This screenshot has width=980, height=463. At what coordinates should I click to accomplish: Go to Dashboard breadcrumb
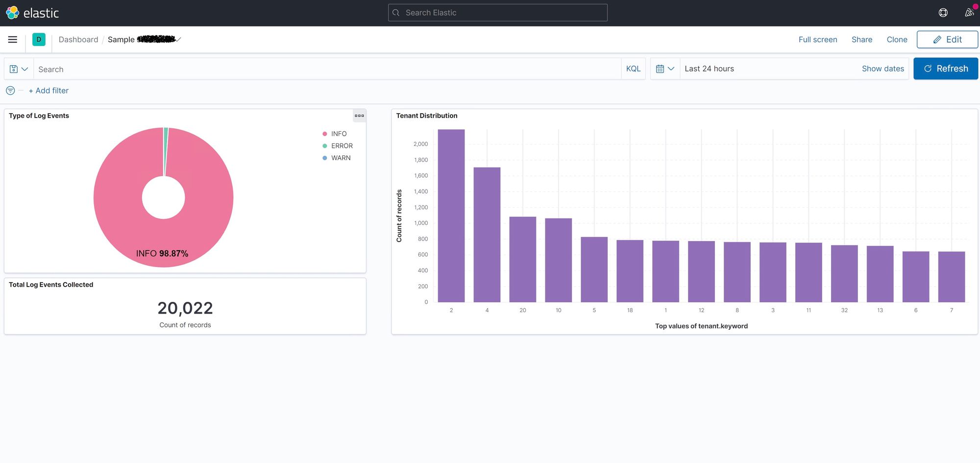(x=78, y=39)
